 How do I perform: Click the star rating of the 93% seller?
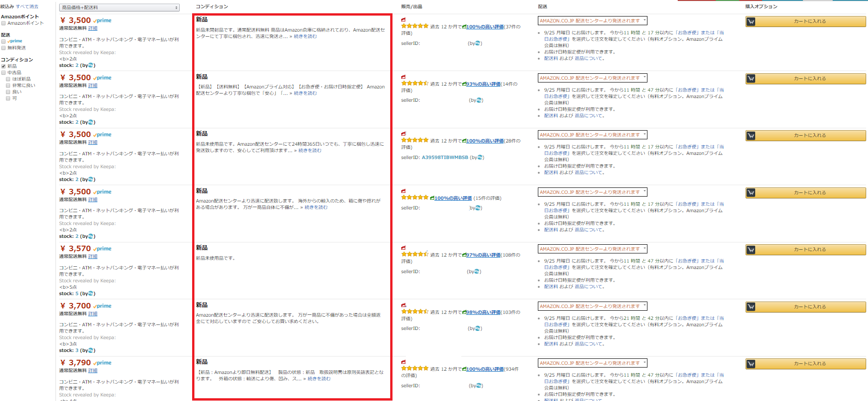pyautogui.click(x=415, y=83)
